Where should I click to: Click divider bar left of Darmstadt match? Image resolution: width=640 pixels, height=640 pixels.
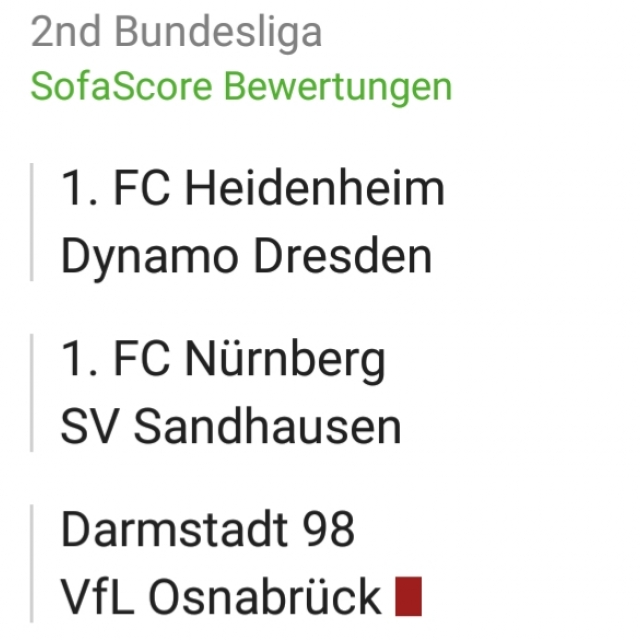coord(32,563)
